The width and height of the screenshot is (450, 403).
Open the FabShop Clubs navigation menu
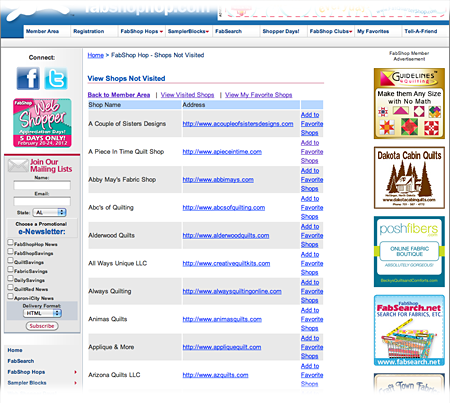pyautogui.click(x=331, y=31)
